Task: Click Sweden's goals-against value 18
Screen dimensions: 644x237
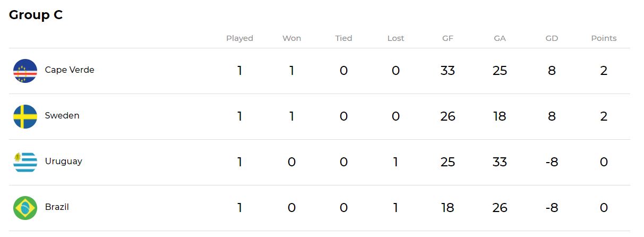Action: pos(500,116)
